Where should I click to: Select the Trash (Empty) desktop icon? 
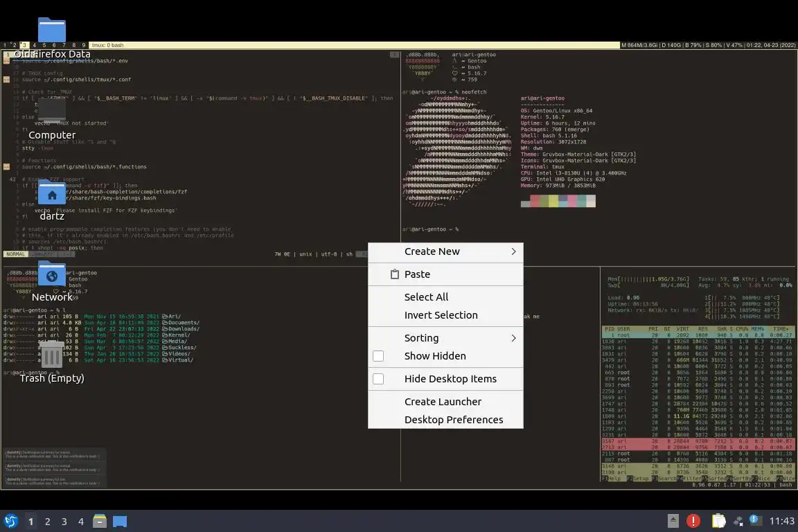pyautogui.click(x=52, y=355)
